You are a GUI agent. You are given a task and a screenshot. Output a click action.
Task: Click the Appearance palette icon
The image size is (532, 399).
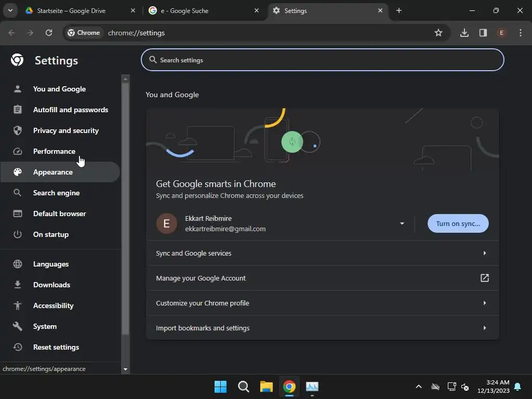point(17,172)
